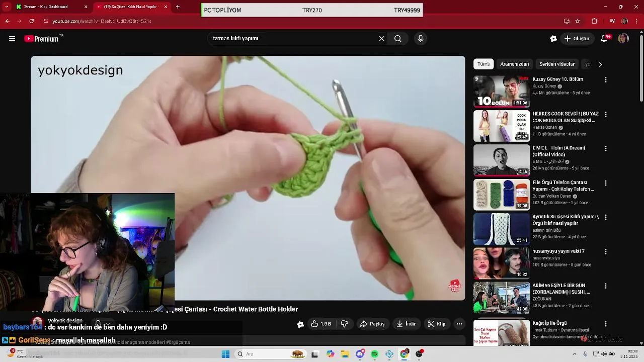The height and width of the screenshot is (362, 644).
Task: Click the ABONE OL watermark on video
Action: 455,286
